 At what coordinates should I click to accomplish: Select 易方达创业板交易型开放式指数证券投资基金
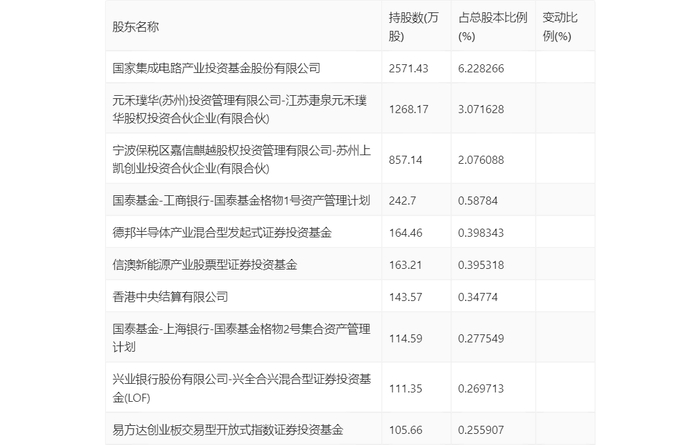pos(228,429)
